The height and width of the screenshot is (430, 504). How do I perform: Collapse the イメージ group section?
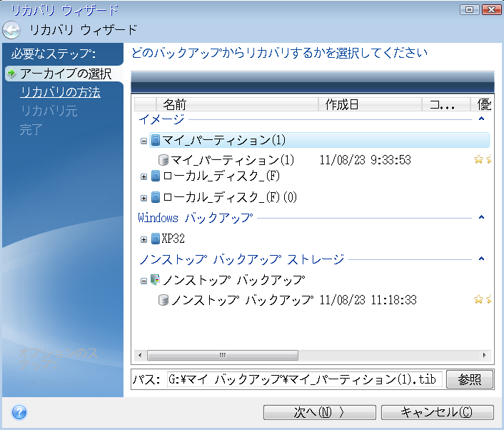coord(481,119)
